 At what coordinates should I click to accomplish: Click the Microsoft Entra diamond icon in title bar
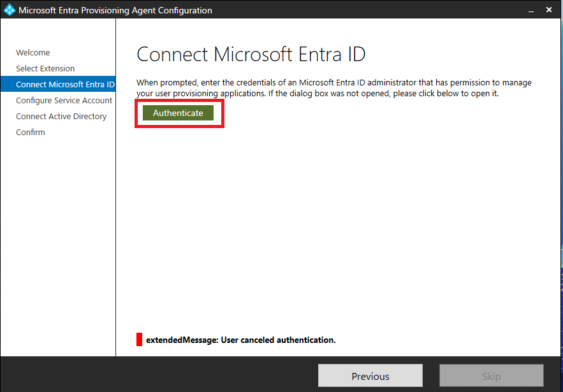9,10
